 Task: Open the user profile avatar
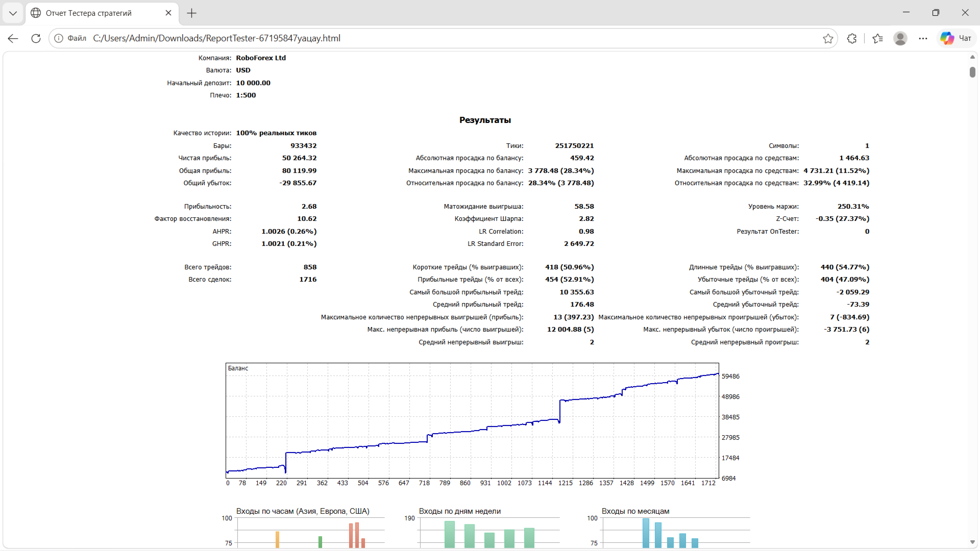pos(900,38)
